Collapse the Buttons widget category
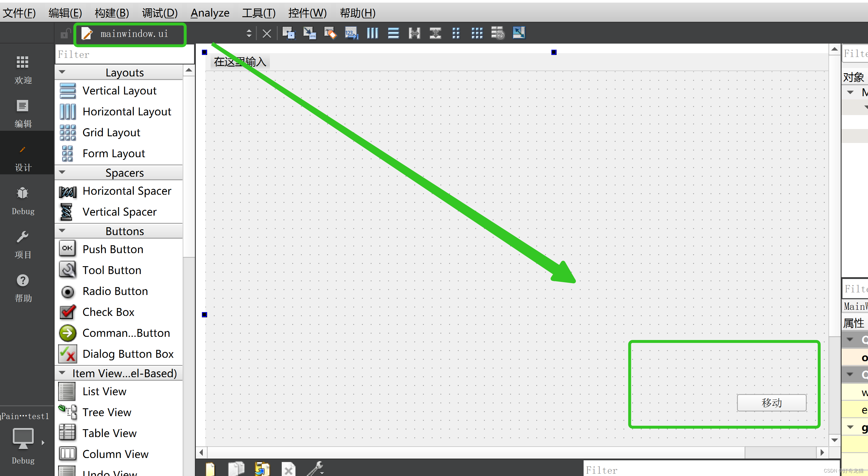 click(x=62, y=231)
